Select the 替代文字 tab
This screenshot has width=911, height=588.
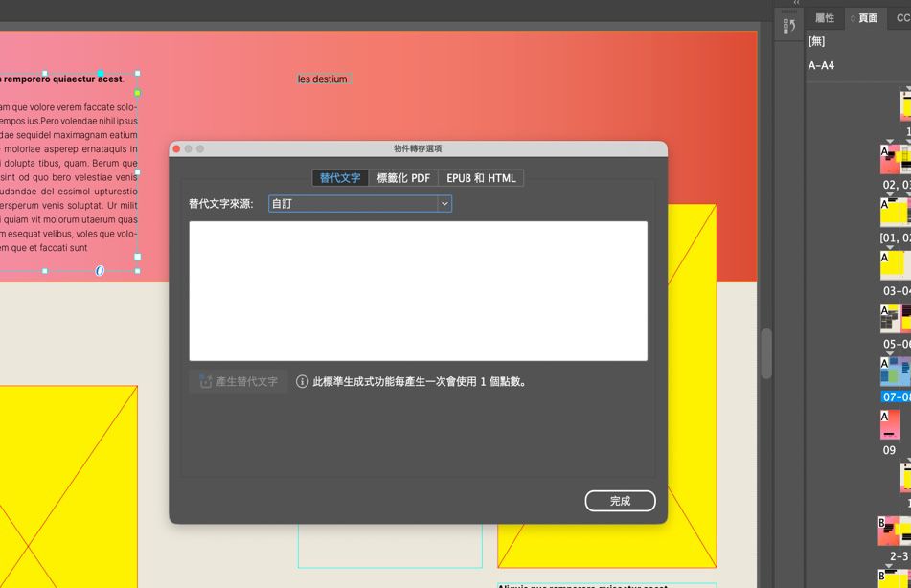coord(340,178)
